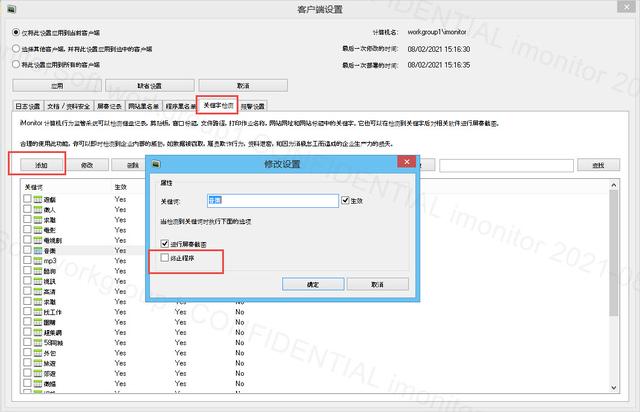
Task: Click the mp3 keyword row icon
Action: pos(38,261)
